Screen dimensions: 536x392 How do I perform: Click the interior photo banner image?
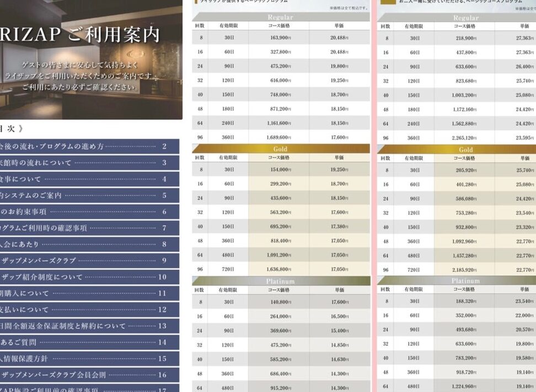click(91, 60)
